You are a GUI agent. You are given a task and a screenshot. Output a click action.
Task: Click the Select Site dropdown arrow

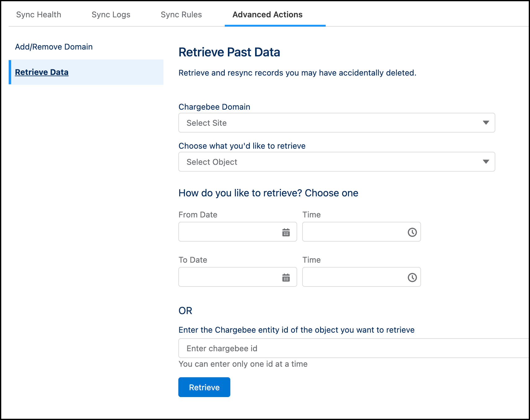(x=486, y=123)
